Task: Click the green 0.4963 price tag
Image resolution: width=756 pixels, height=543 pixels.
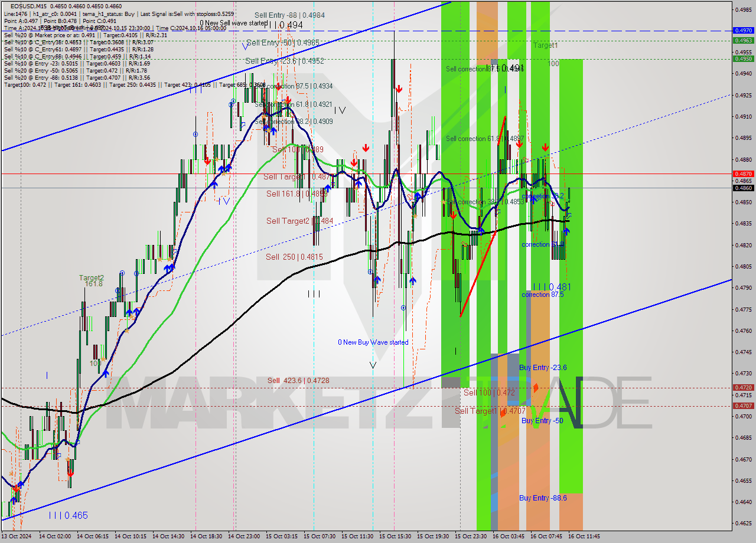Action: pos(743,41)
